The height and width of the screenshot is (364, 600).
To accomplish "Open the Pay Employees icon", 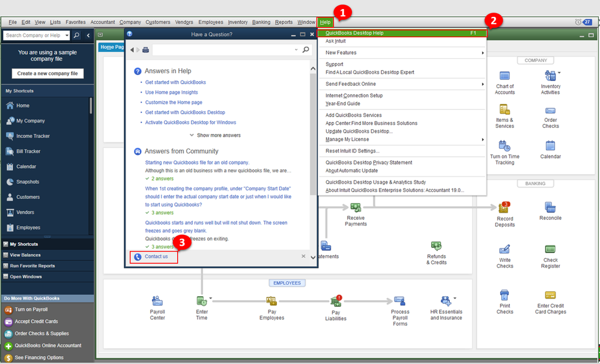I will coord(271,301).
